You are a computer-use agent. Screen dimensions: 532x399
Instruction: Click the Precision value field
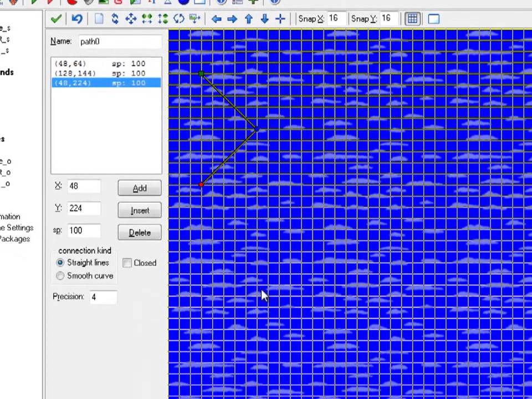coord(103,297)
